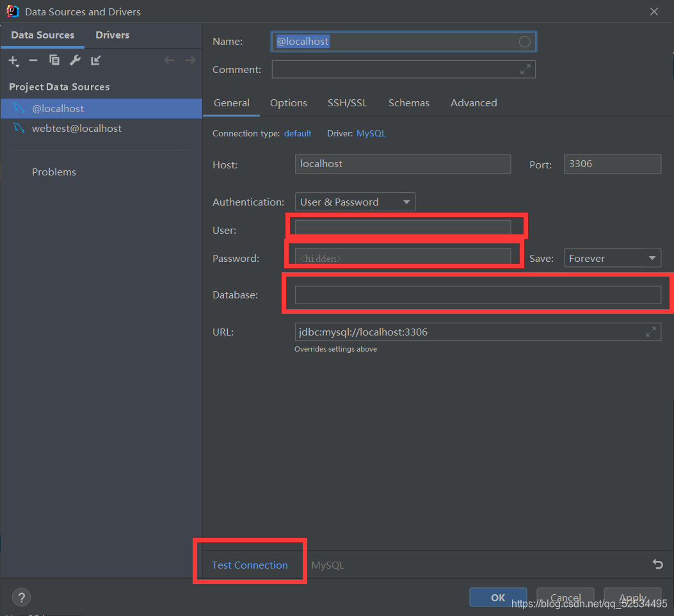Screen dimensions: 674x616
Task: Open the Authentication User & Password dropdown
Action: pos(355,202)
